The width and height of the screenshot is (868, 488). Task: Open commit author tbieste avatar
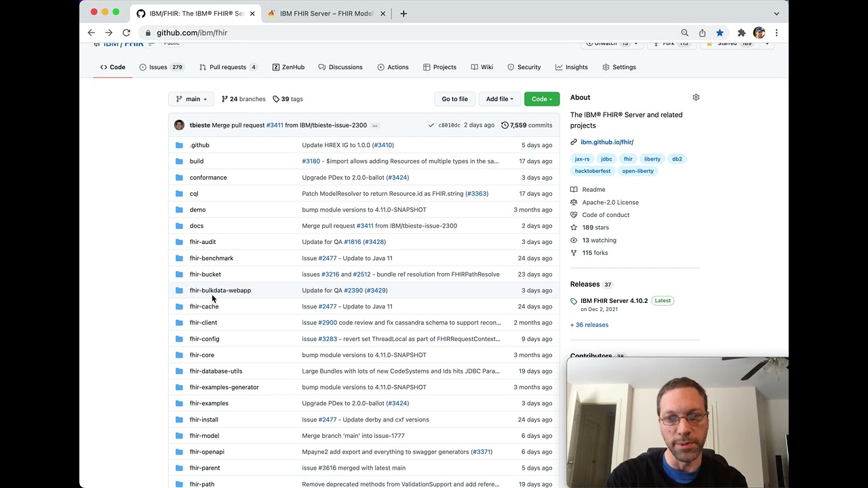click(179, 125)
